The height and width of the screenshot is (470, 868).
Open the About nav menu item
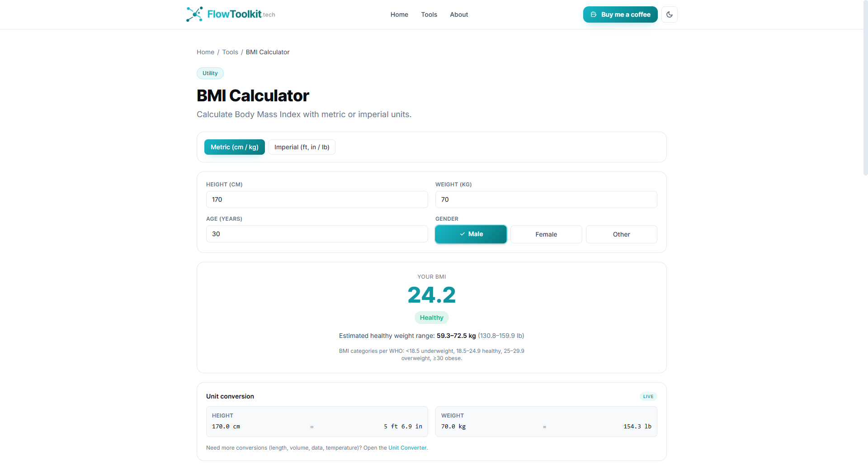(459, 14)
